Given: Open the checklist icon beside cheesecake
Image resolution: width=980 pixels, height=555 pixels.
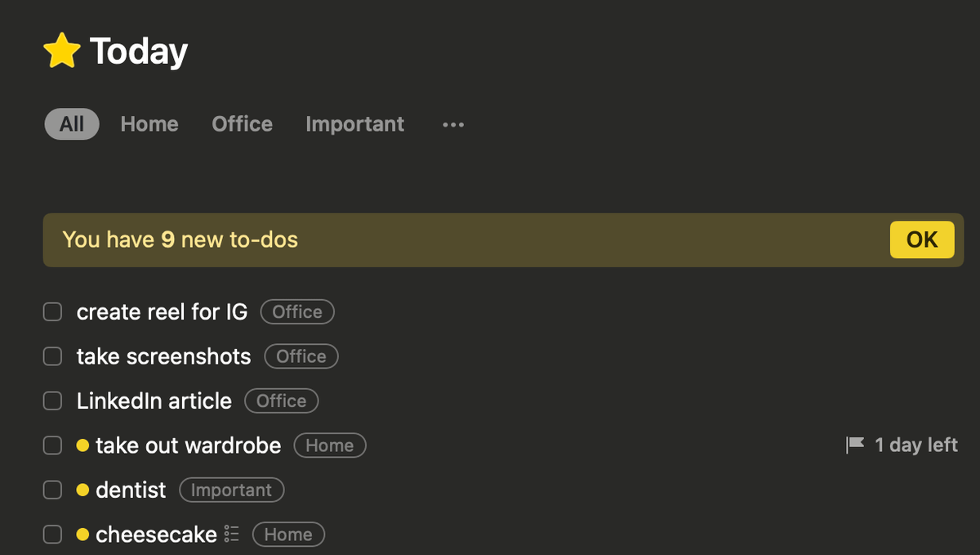Looking at the screenshot, I should (x=230, y=533).
